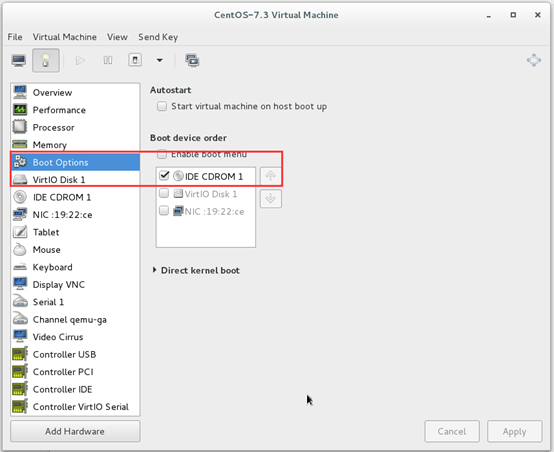The height and width of the screenshot is (452, 554).
Task: Select Channel qemu-ga in sidebar
Action: [75, 319]
